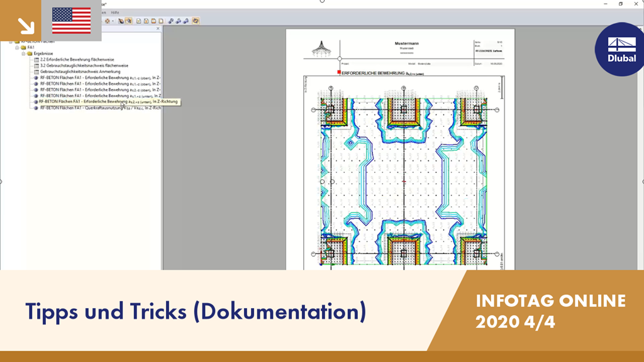The image size is (644, 362).
Task: Select Querkraftausnutzung VEd / VRd,c entry
Action: tap(100, 108)
